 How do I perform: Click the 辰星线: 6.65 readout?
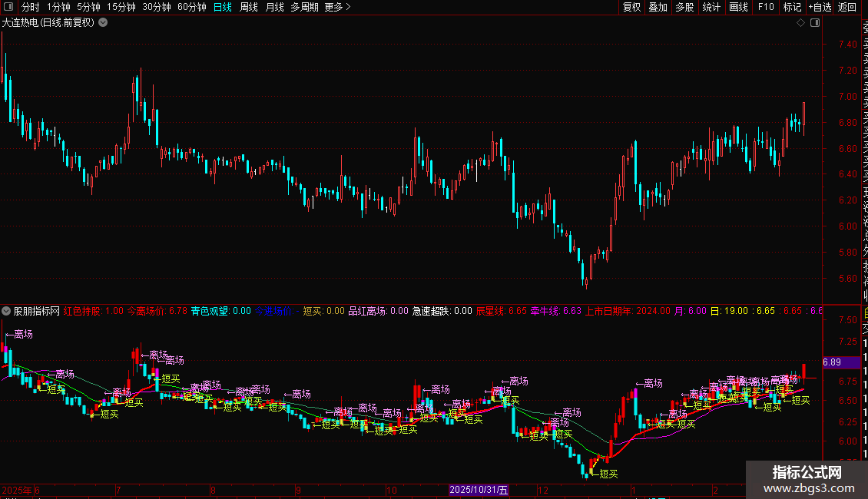click(x=502, y=311)
